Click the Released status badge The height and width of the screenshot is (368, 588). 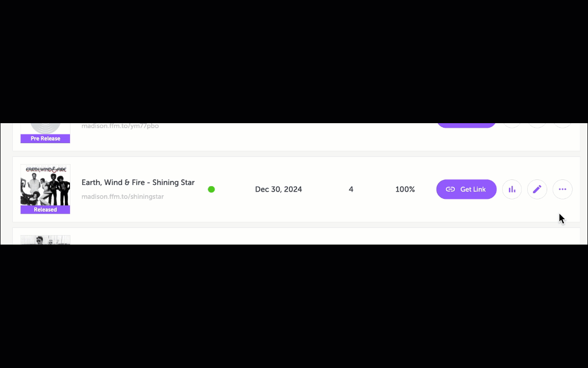point(45,210)
